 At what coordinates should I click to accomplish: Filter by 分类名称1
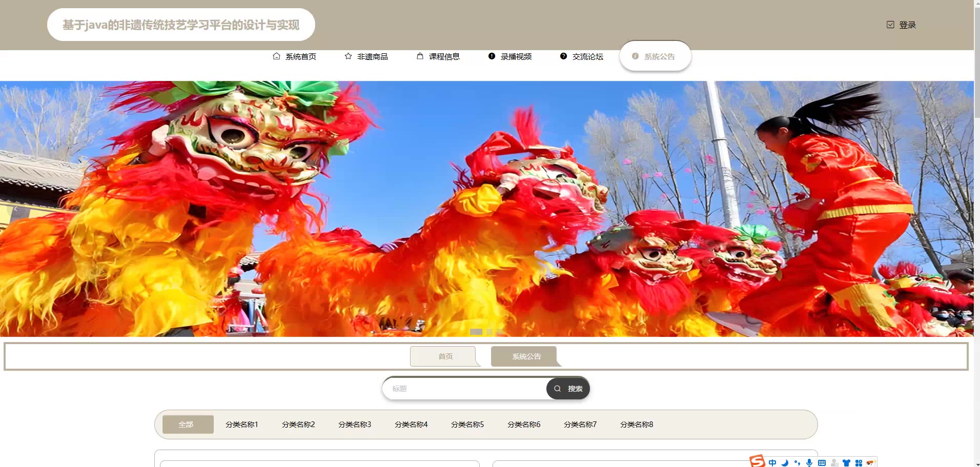pos(242,424)
